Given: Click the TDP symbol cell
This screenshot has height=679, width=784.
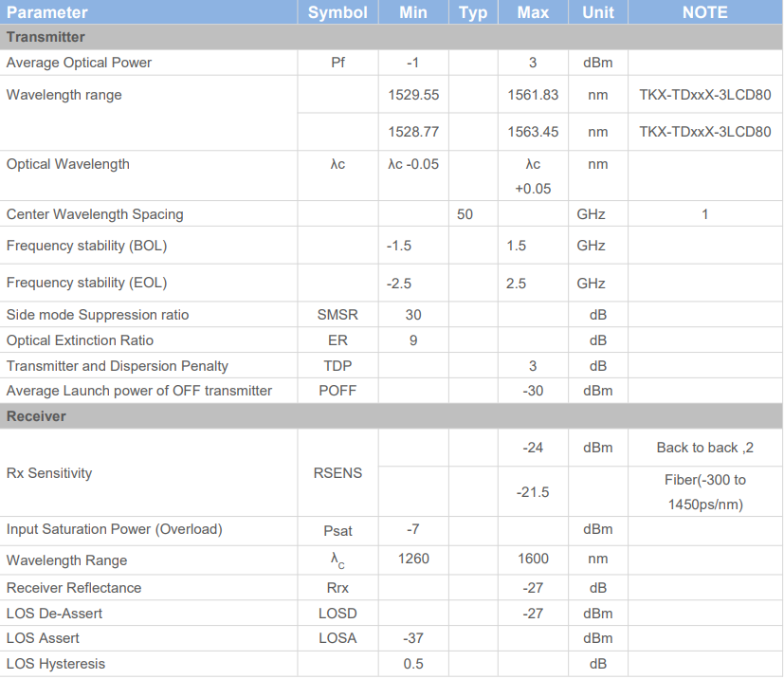Looking at the screenshot, I should [x=337, y=366].
